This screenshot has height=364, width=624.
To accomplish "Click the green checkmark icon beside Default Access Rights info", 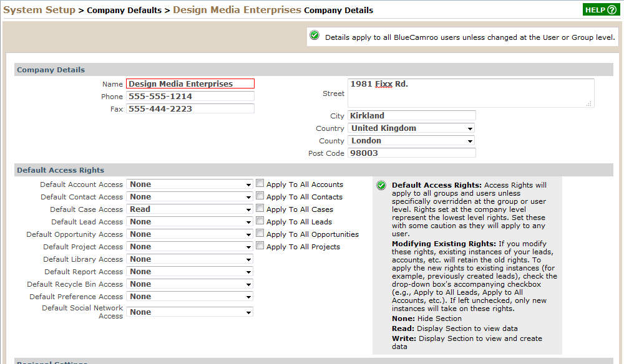I will tap(381, 185).
